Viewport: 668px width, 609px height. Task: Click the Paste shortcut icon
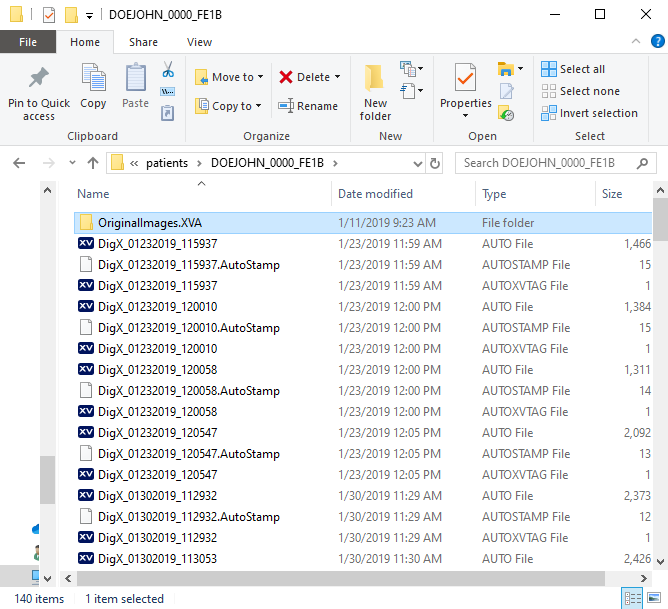(x=167, y=113)
